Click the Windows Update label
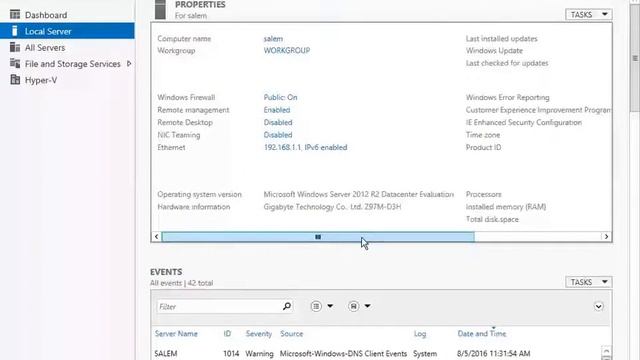 [494, 51]
